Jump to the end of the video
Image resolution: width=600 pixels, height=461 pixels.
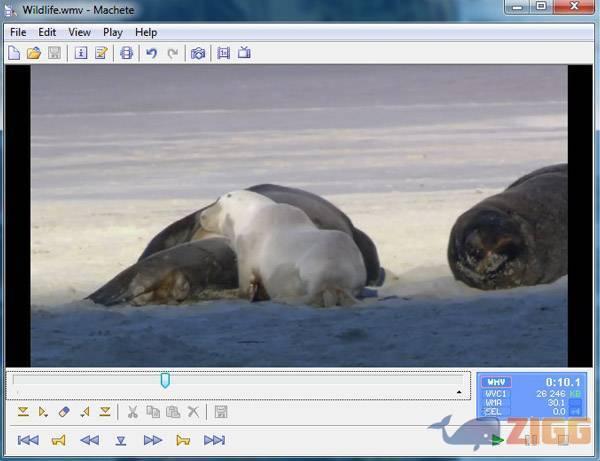pos(214,440)
